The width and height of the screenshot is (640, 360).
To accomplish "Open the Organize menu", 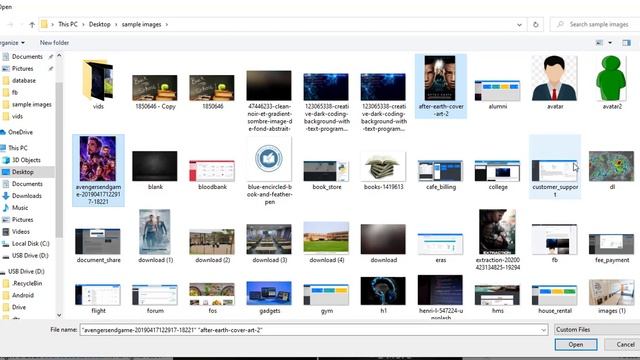I will (x=12, y=42).
